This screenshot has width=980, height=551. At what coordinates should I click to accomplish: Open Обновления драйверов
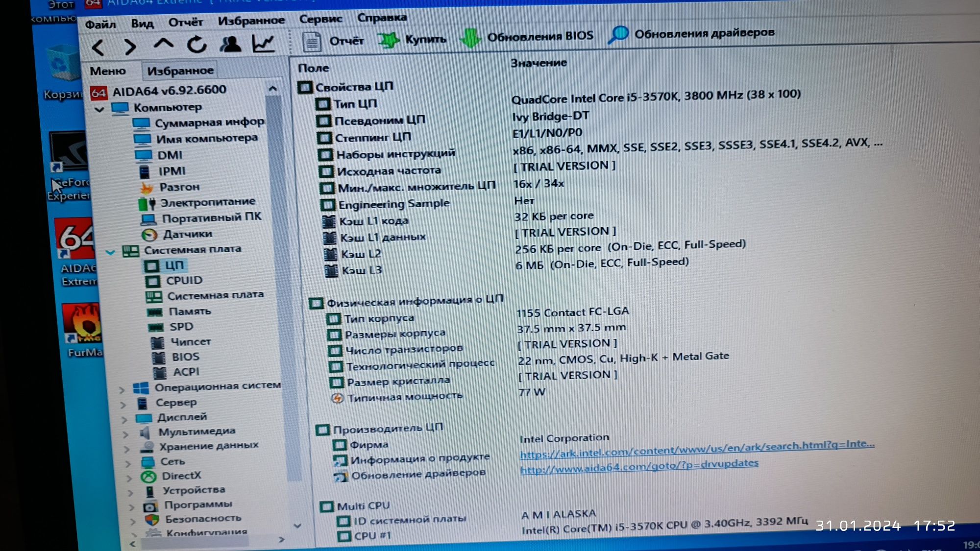[691, 34]
